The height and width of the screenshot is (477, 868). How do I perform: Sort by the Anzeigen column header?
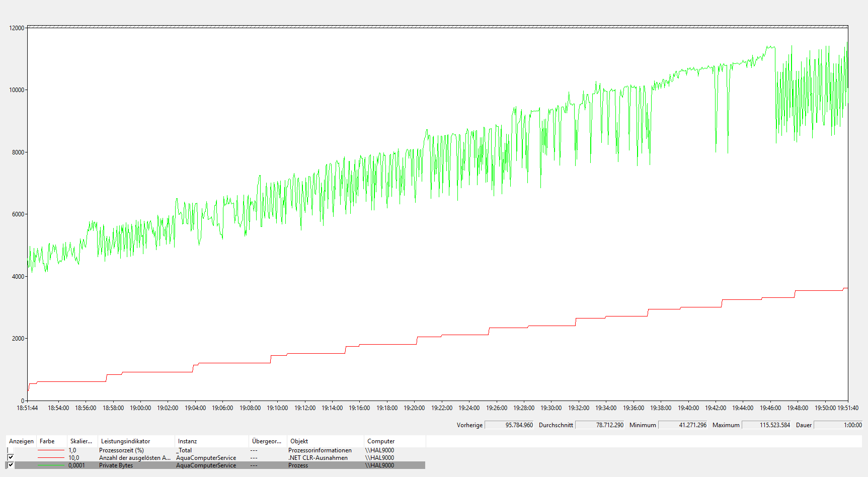click(x=21, y=441)
